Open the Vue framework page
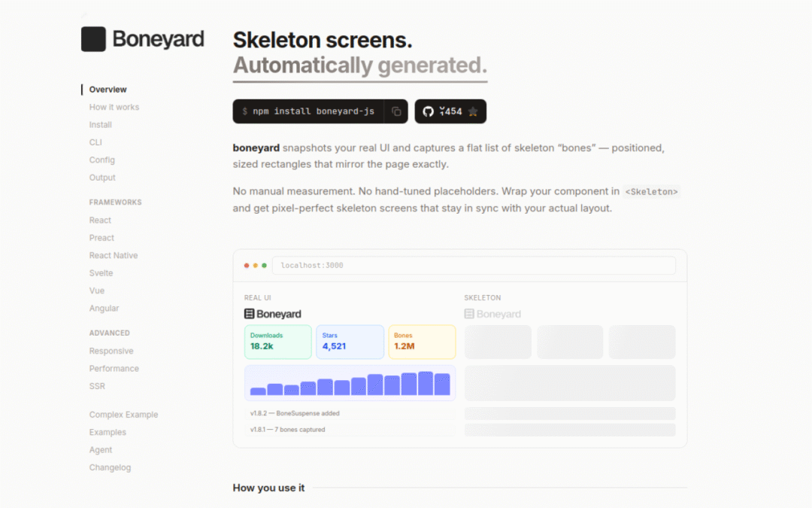The height and width of the screenshot is (508, 812). click(x=97, y=291)
